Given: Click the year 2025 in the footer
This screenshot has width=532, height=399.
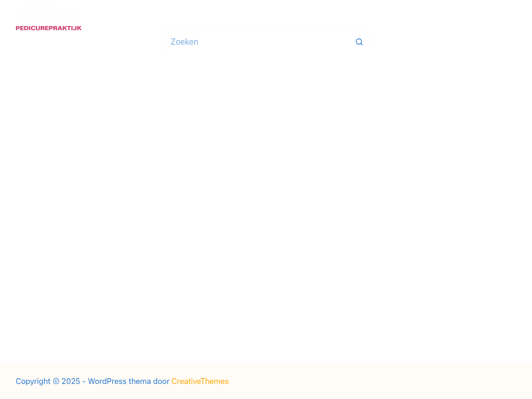Looking at the screenshot, I should tap(71, 381).
